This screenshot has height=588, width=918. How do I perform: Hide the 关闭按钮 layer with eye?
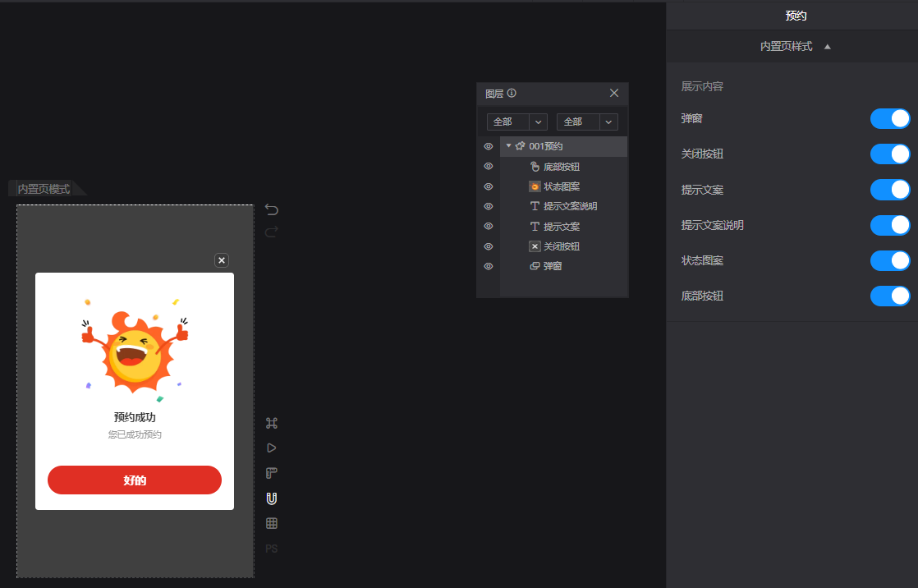pos(489,246)
